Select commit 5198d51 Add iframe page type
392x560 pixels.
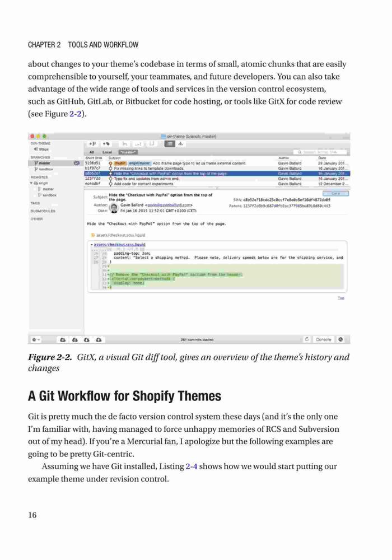click(x=217, y=163)
